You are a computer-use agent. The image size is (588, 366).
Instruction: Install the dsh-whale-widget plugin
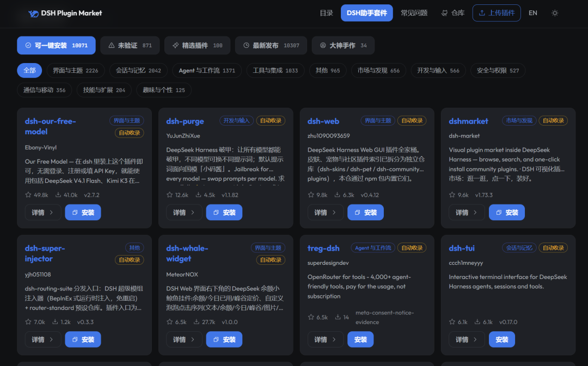(224, 339)
